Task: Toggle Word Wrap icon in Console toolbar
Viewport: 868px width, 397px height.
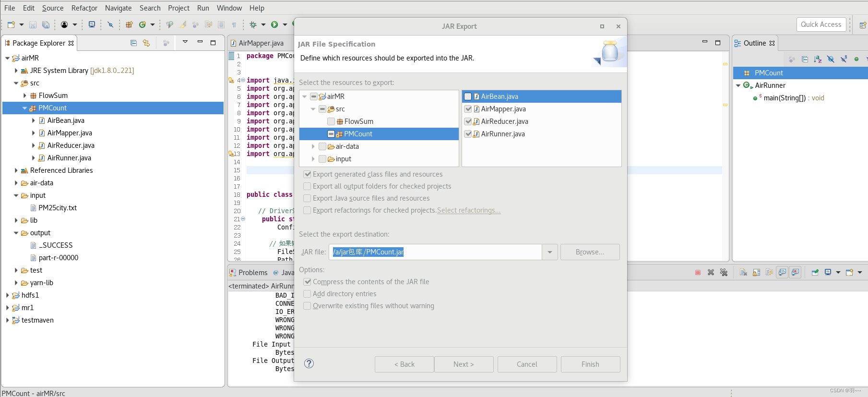Action: pos(769,272)
